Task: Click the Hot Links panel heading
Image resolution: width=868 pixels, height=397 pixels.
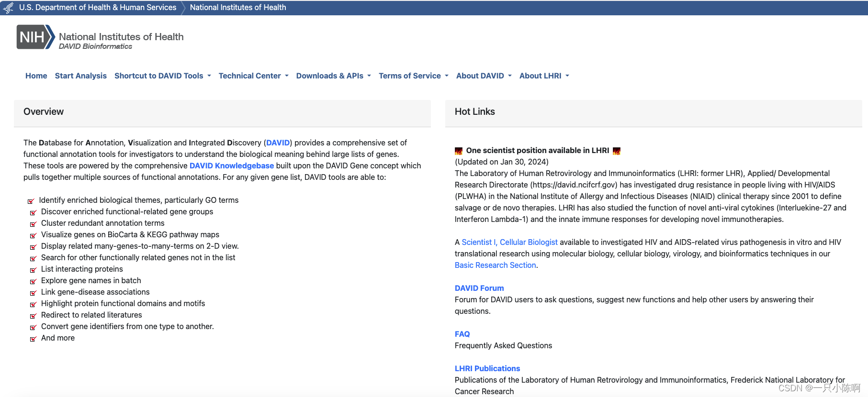Action: [x=475, y=111]
